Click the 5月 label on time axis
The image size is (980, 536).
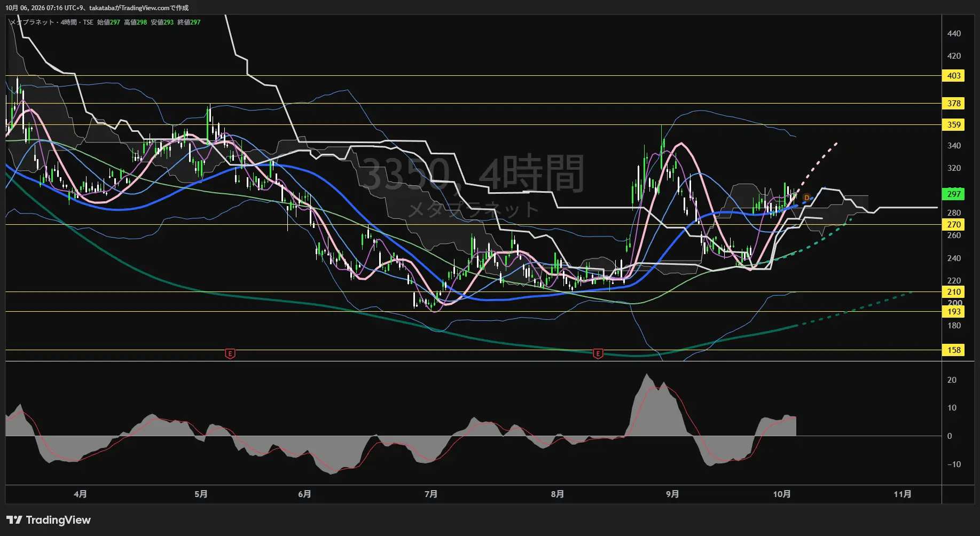(201, 494)
